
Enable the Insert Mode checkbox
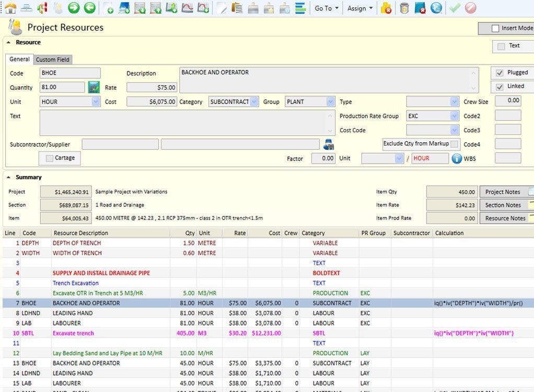[494, 28]
